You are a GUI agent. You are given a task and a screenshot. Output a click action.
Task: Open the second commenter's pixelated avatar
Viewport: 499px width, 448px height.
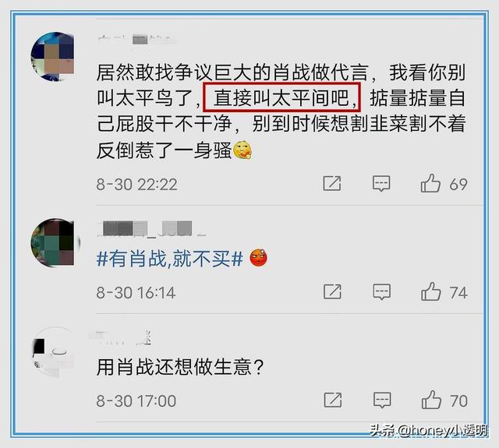pyautogui.click(x=55, y=242)
